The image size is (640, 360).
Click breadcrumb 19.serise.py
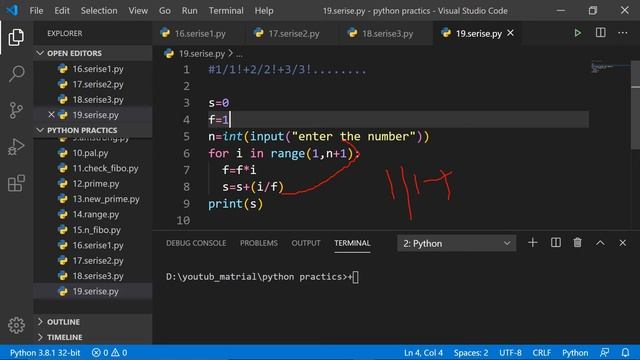[202, 53]
